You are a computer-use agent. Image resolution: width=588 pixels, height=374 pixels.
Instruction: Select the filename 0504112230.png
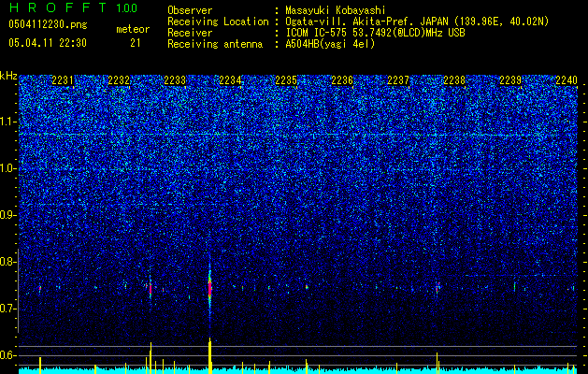[x=48, y=25]
